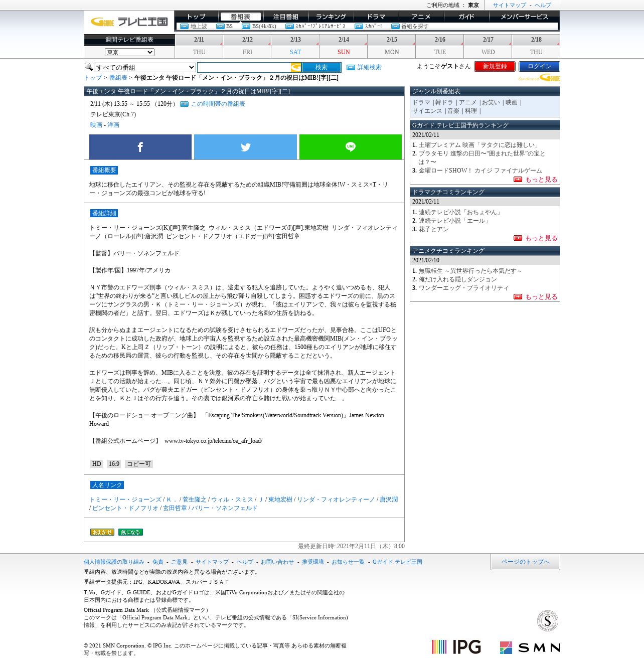Image resolution: width=644 pixels, height=662 pixels.
Task: Open the トップ menu
Action: coord(196,17)
